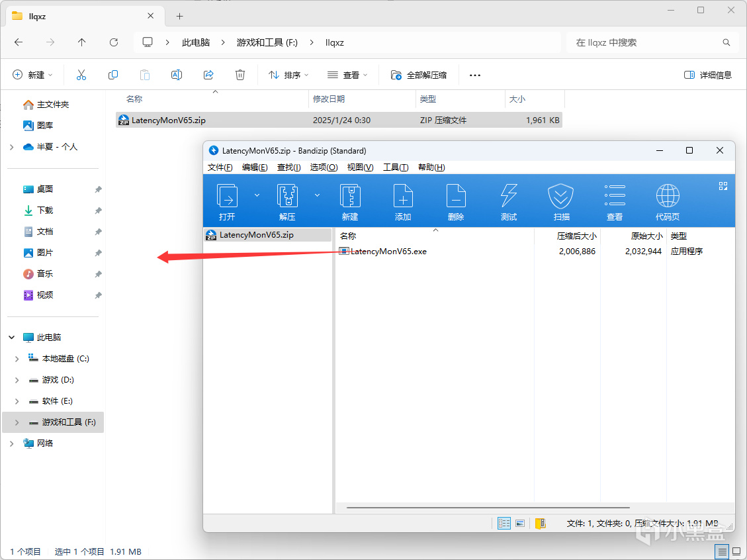
Task: Switch Bandizip to details list view icon
Action: (504, 524)
